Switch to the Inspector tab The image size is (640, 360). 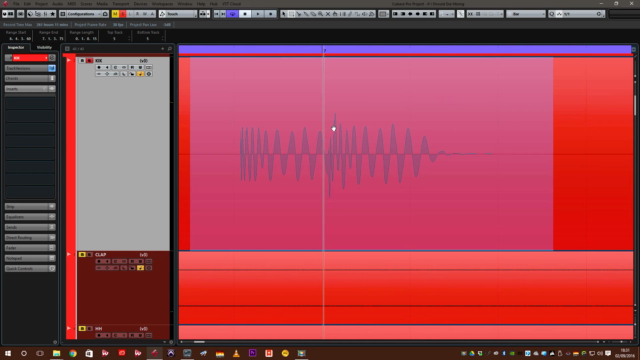[16, 47]
